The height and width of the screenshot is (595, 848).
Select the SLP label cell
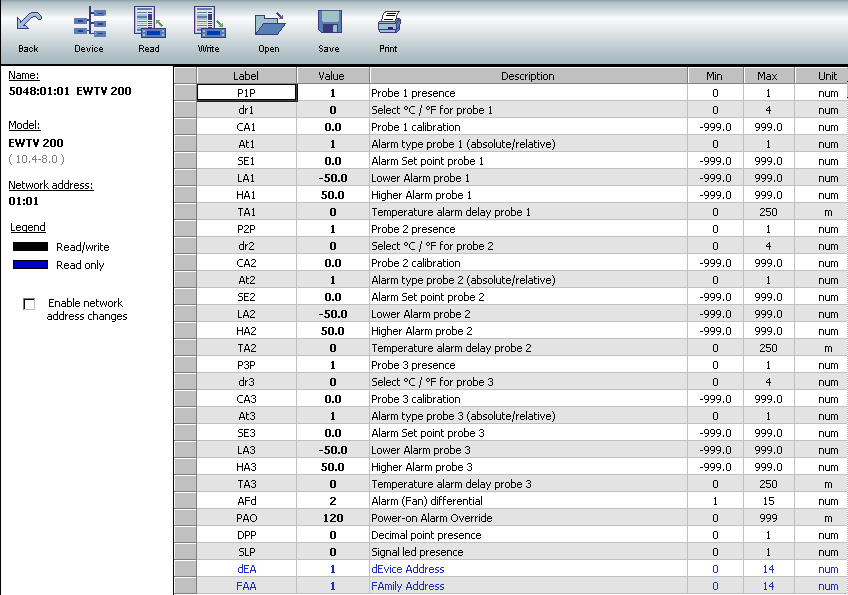point(247,552)
